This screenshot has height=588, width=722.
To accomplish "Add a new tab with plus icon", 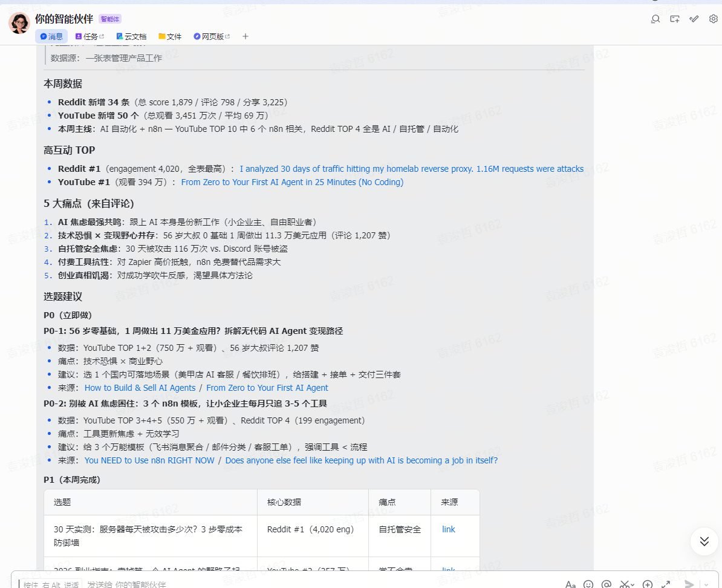I will coord(246,36).
